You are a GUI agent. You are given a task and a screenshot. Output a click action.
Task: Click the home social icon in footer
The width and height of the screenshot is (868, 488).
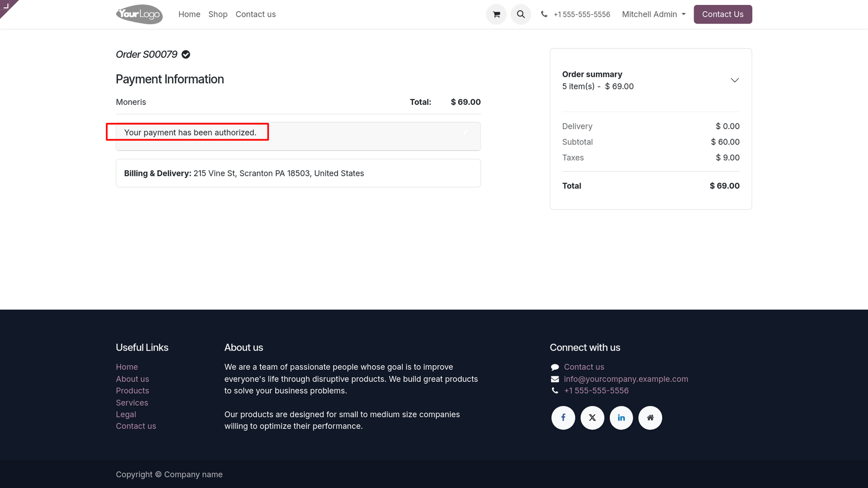[x=650, y=418]
